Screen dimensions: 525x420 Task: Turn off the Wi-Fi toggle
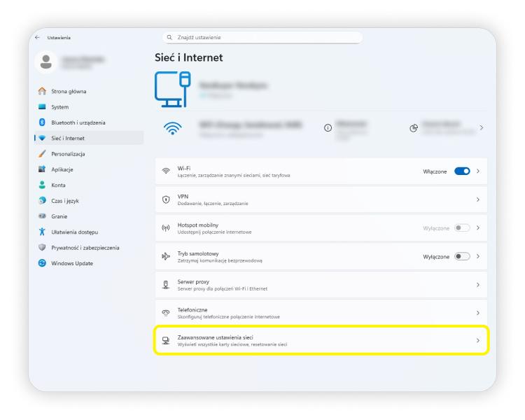pos(462,171)
